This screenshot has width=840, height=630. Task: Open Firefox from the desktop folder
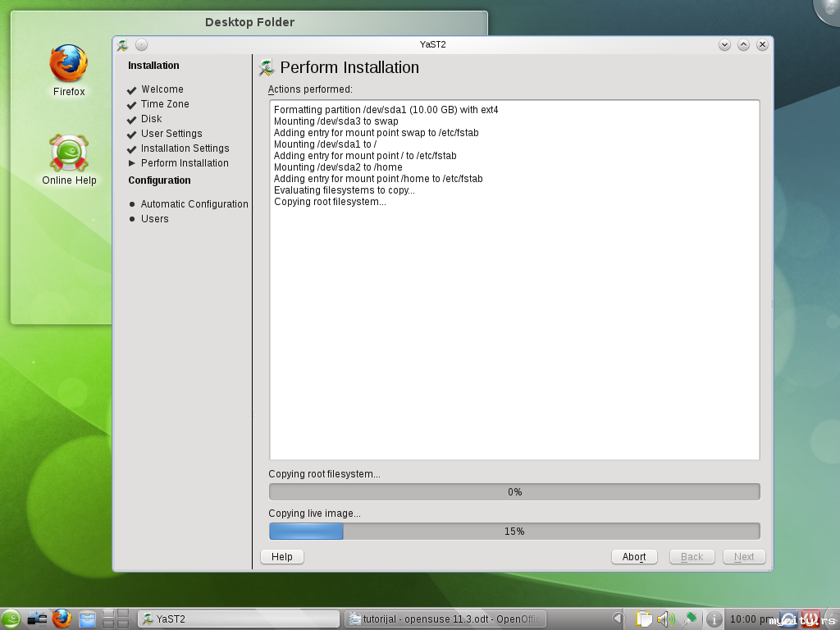pyautogui.click(x=69, y=64)
